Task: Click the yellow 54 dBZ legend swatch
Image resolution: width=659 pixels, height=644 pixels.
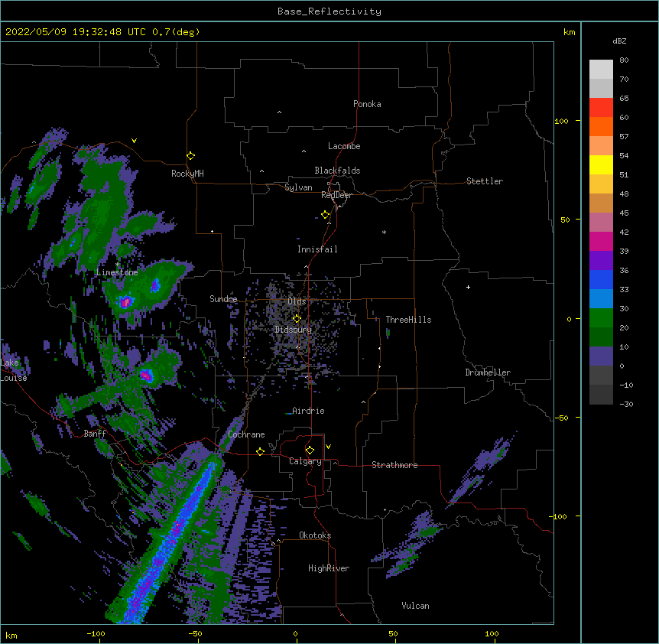Action: tap(601, 164)
